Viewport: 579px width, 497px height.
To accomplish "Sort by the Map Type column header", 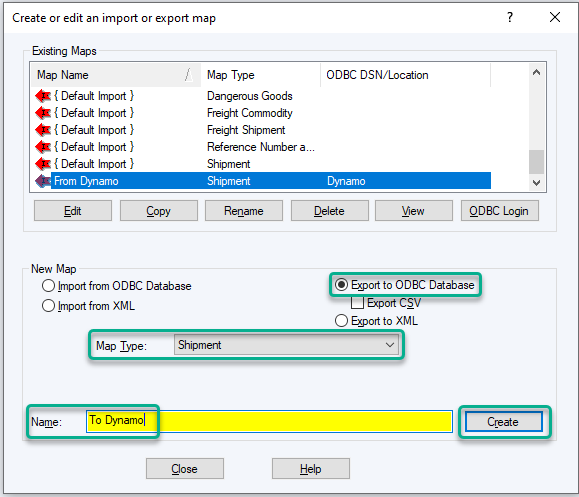I will click(261, 75).
